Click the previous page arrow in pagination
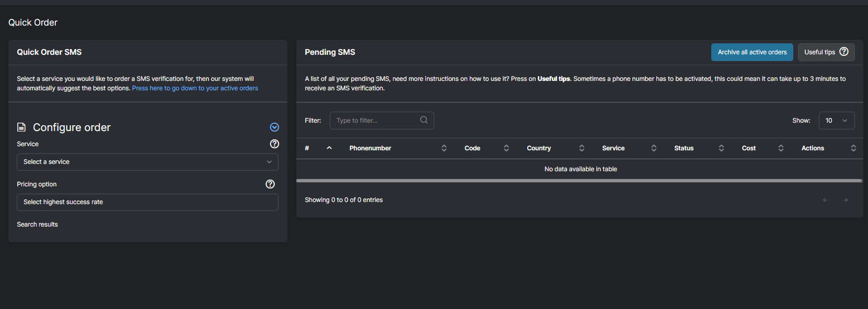 click(825, 200)
